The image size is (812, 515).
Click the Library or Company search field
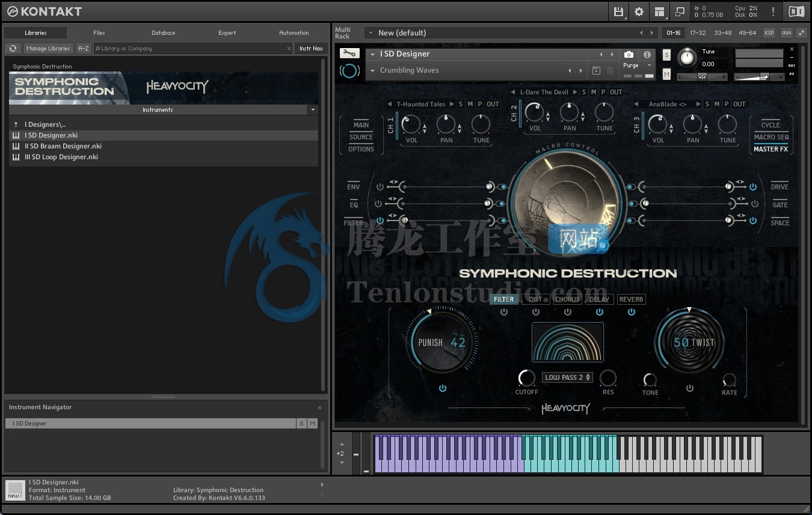pos(194,49)
